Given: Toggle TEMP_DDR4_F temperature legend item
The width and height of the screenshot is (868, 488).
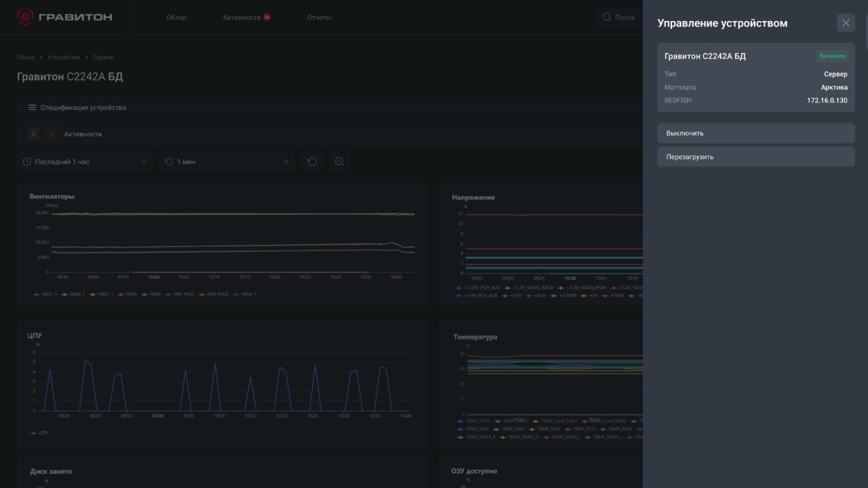Looking at the screenshot, I should [476, 437].
